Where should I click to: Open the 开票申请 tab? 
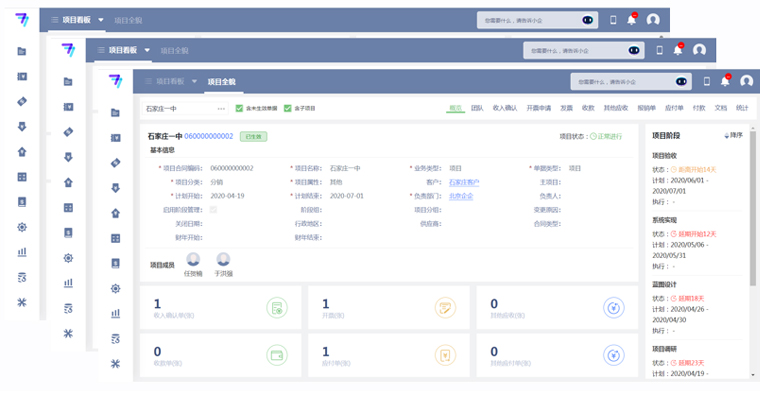(x=538, y=108)
